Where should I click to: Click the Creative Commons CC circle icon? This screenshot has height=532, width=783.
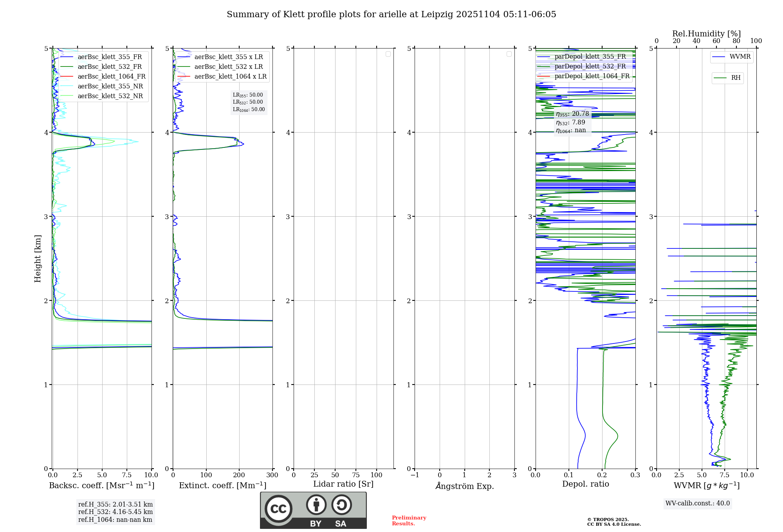click(x=278, y=509)
